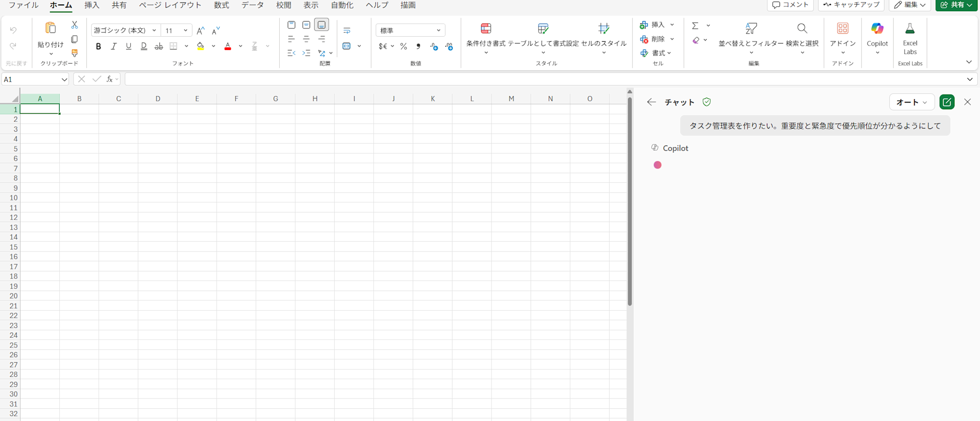980x421 pixels.
Task: Open the オート mode dropdown in chat
Action: (911, 102)
